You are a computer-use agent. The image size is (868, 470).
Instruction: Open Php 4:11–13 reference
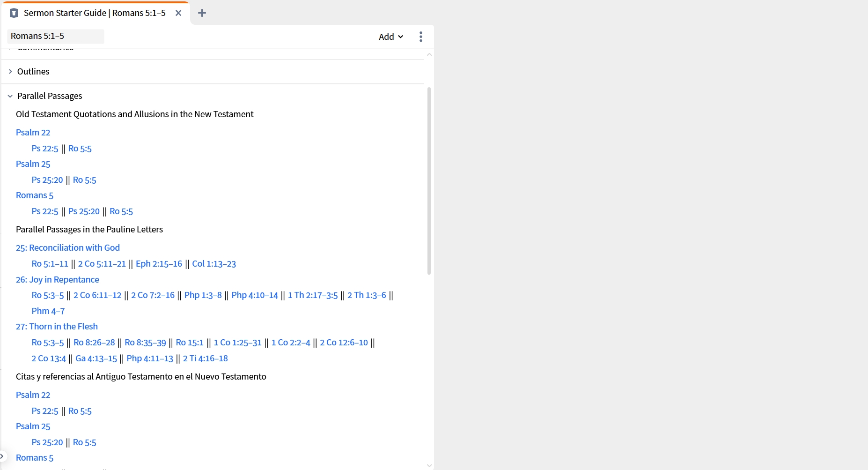pos(150,358)
